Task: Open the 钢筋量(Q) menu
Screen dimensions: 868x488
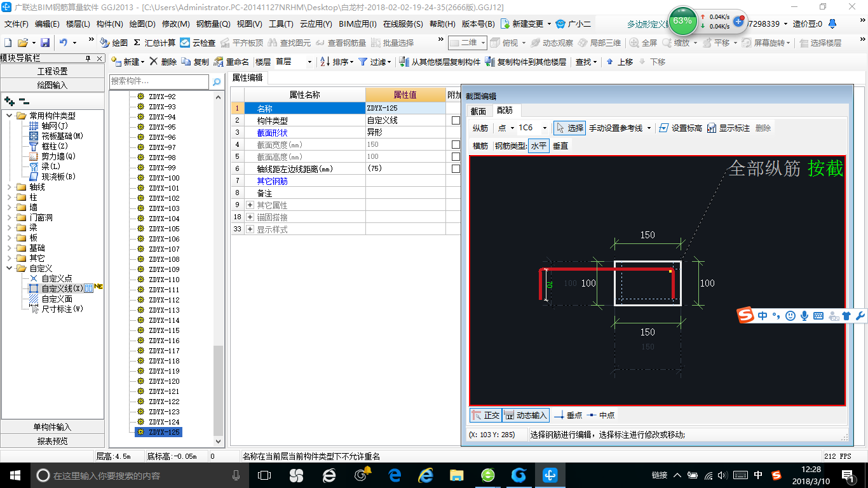Action: (x=213, y=24)
